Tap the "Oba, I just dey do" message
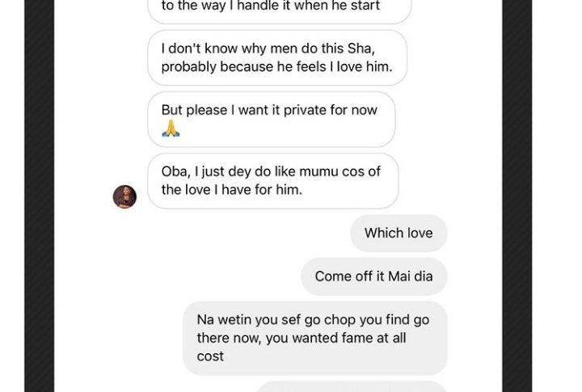 (272, 180)
